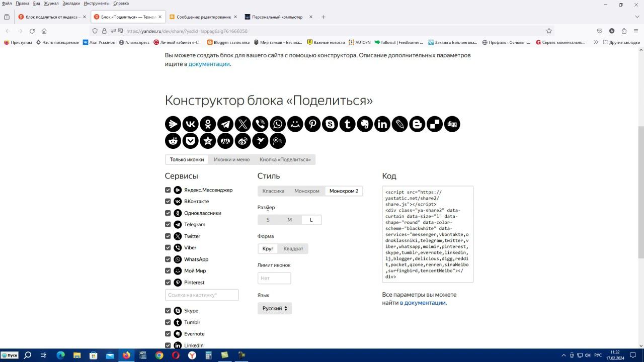Click the Moi Mir smiley icon in the preview row
This screenshot has width=644, height=362.
click(x=295, y=124)
